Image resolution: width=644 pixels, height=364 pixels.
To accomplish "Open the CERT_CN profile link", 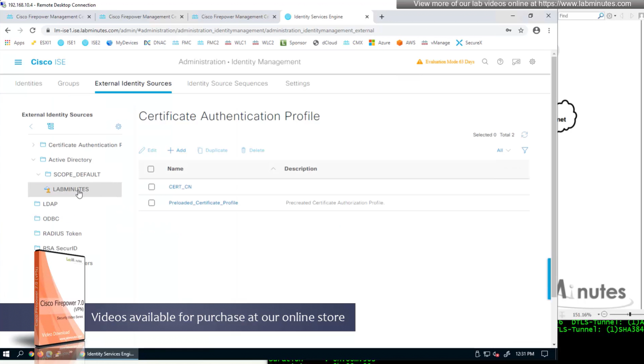I will pyautogui.click(x=180, y=187).
